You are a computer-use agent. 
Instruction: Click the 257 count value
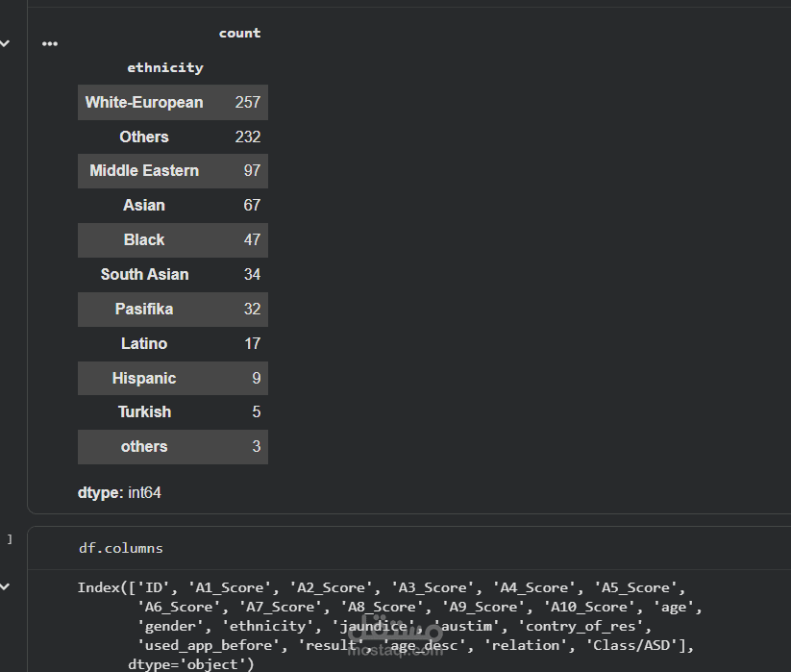tap(248, 102)
